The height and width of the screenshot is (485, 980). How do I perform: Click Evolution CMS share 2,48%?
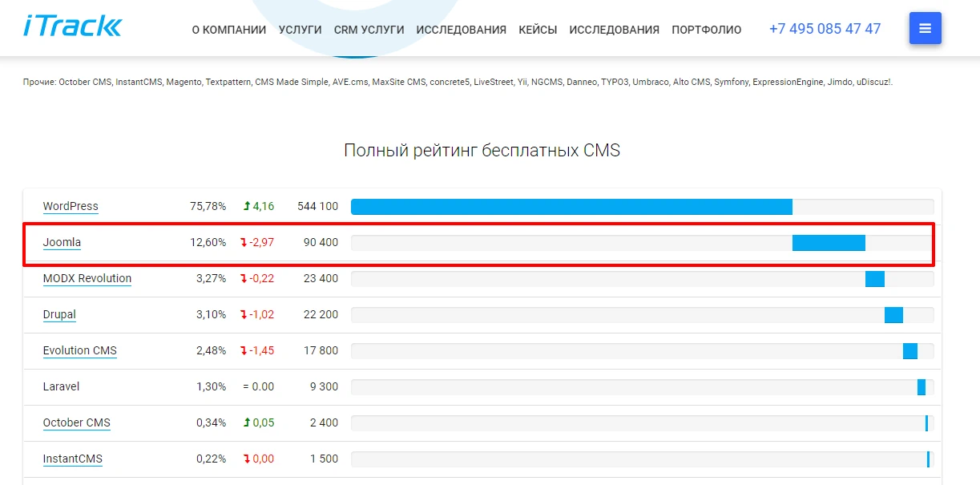(212, 350)
